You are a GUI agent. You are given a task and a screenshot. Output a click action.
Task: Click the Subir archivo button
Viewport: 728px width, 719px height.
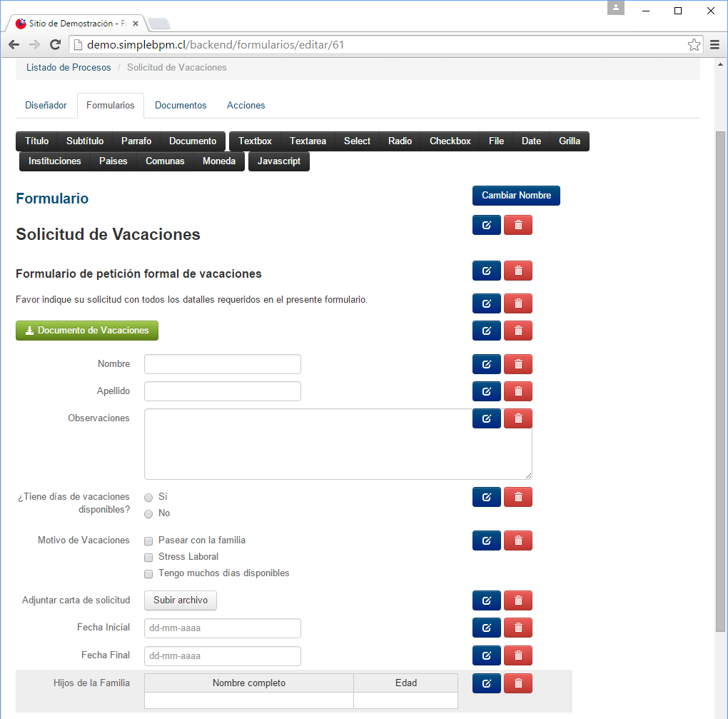pos(181,600)
